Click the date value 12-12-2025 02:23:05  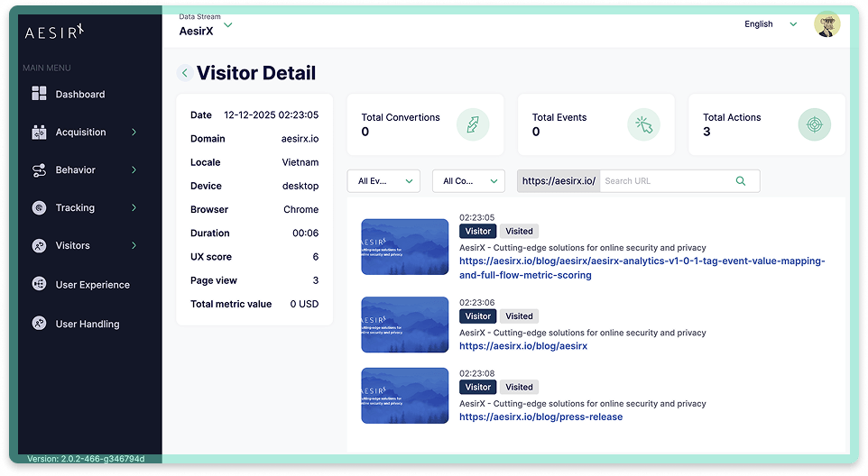(x=272, y=115)
